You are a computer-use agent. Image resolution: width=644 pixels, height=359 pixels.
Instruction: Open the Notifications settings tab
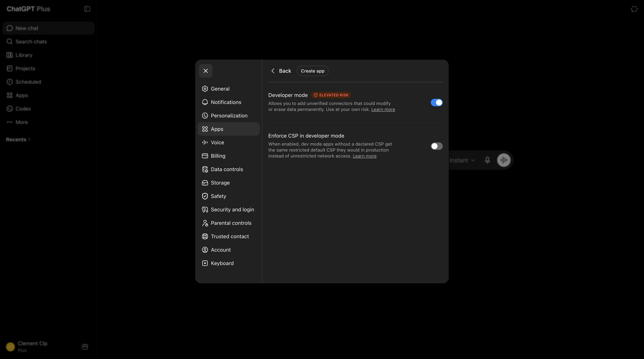(x=228, y=102)
